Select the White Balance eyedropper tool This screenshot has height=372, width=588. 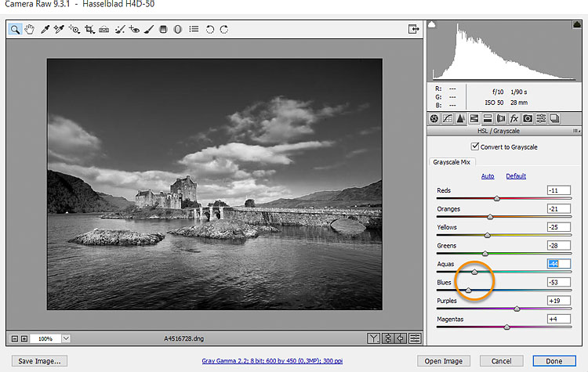(45, 30)
